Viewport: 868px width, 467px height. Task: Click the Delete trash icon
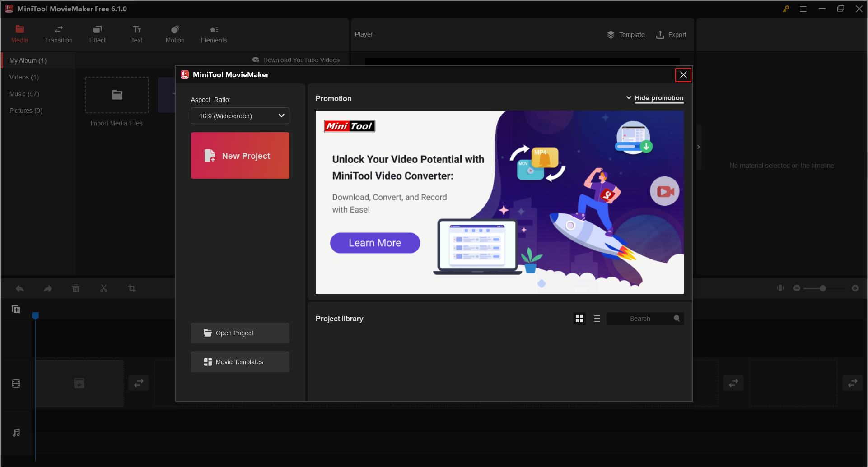point(76,288)
